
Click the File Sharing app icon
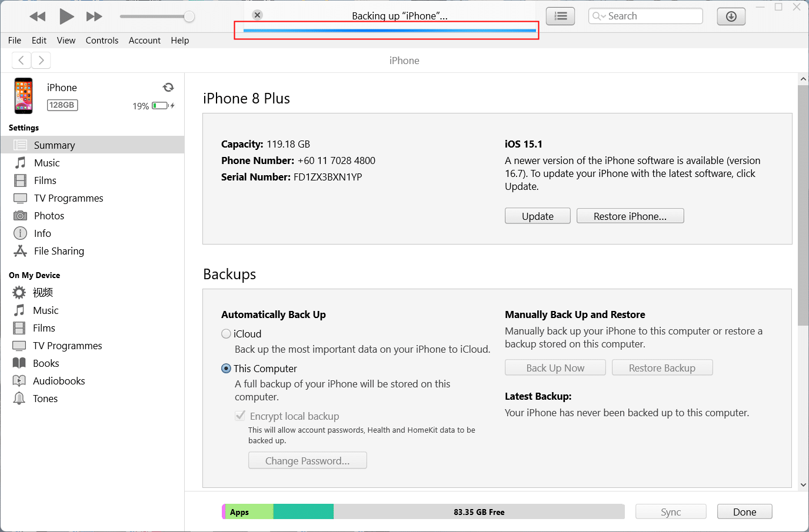click(x=20, y=251)
